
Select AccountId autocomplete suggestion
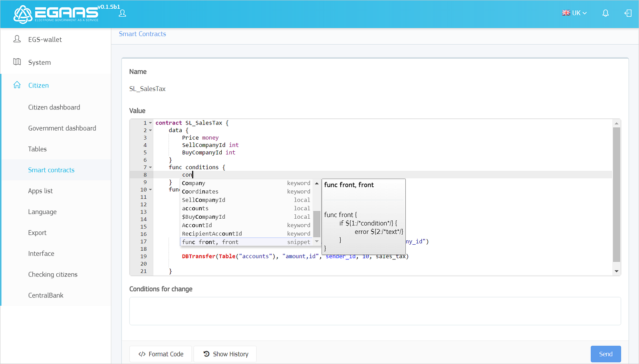246,225
